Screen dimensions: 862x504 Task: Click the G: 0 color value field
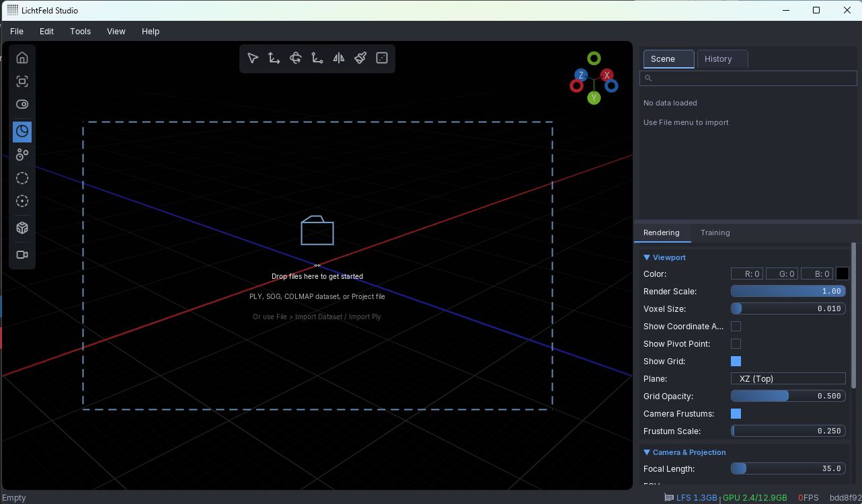tap(782, 274)
